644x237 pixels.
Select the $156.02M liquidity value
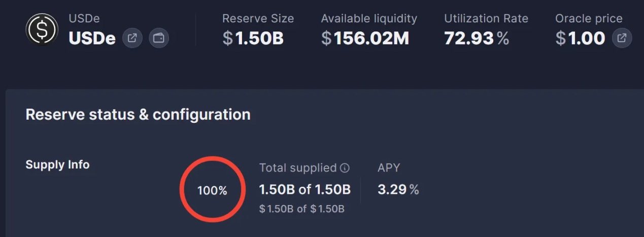(365, 38)
